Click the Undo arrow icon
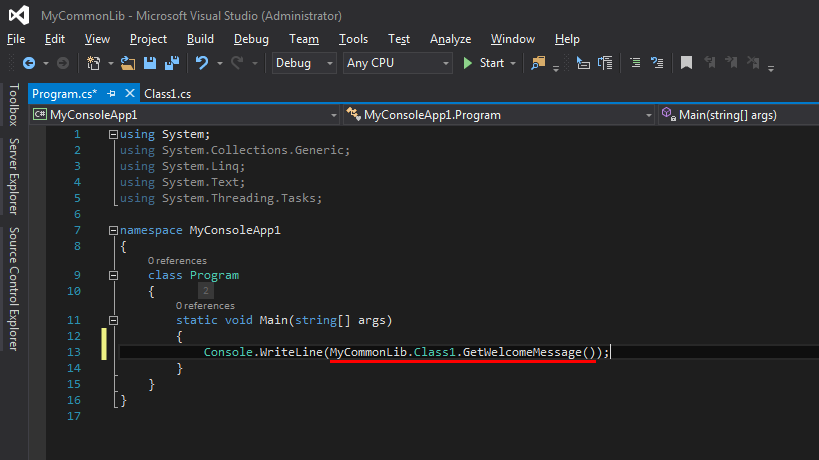819x460 pixels. pyautogui.click(x=202, y=63)
